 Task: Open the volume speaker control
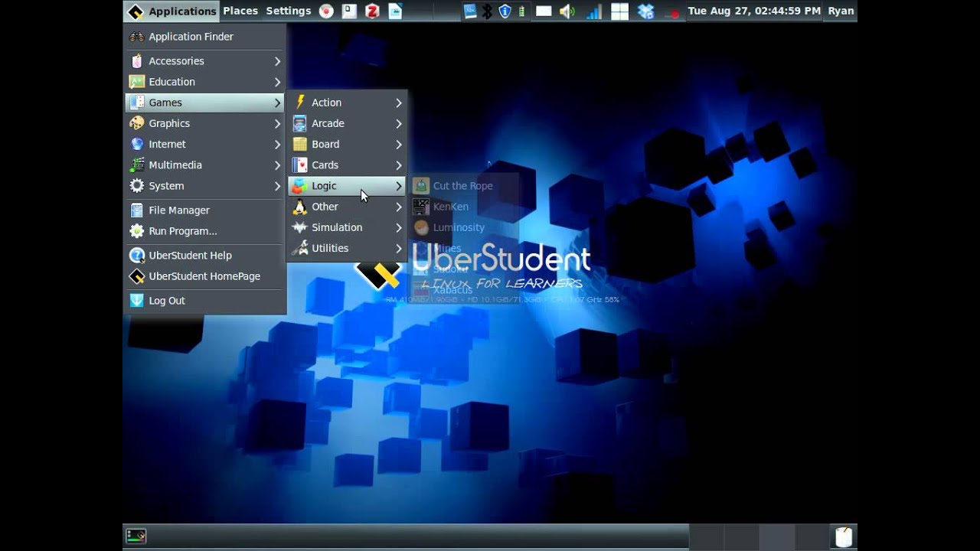[x=567, y=11]
